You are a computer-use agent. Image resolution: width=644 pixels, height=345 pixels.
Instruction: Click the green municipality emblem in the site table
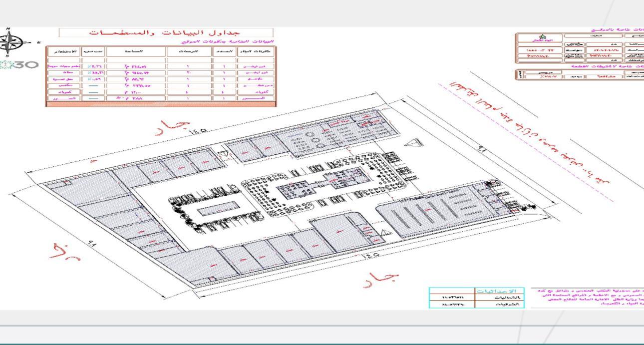543,37
